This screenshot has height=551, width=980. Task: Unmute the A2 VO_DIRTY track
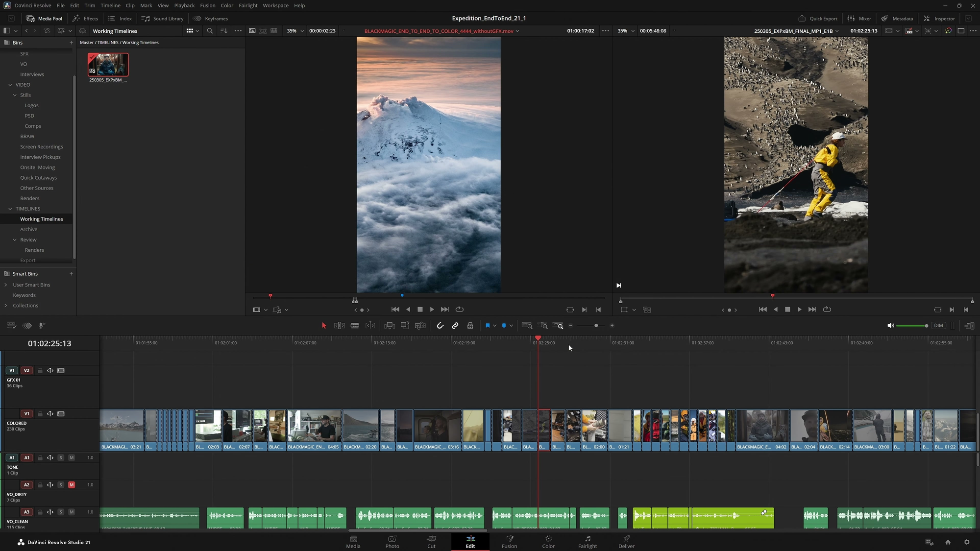72,485
